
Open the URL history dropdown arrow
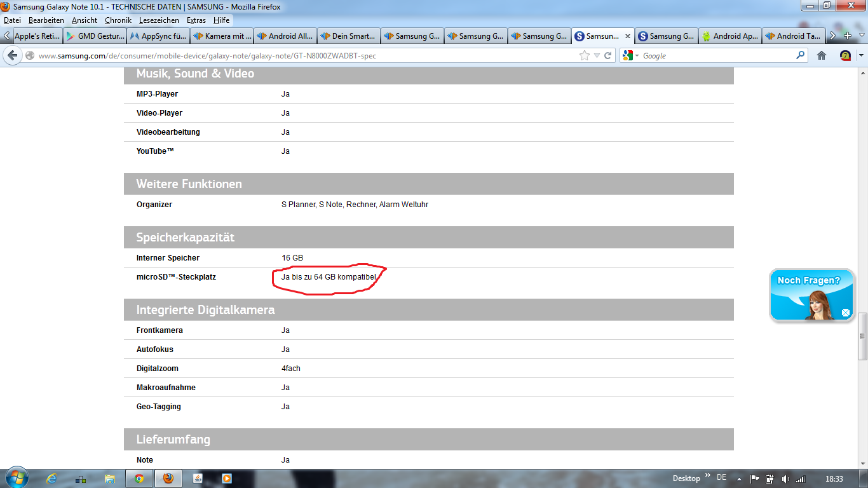pos(597,56)
